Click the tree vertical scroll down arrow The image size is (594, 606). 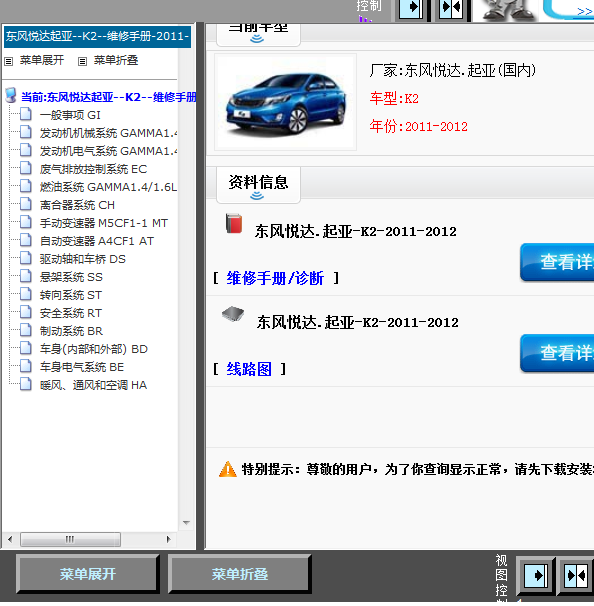point(186,523)
